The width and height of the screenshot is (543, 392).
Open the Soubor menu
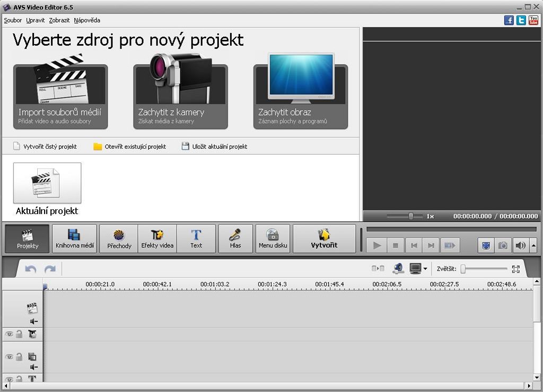point(13,20)
